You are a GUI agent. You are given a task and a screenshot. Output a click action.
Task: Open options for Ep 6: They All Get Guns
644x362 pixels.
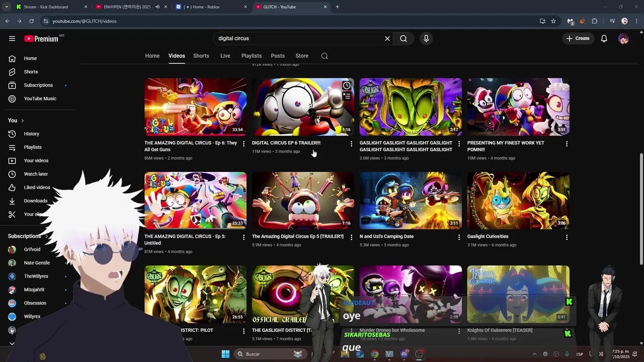click(x=244, y=144)
